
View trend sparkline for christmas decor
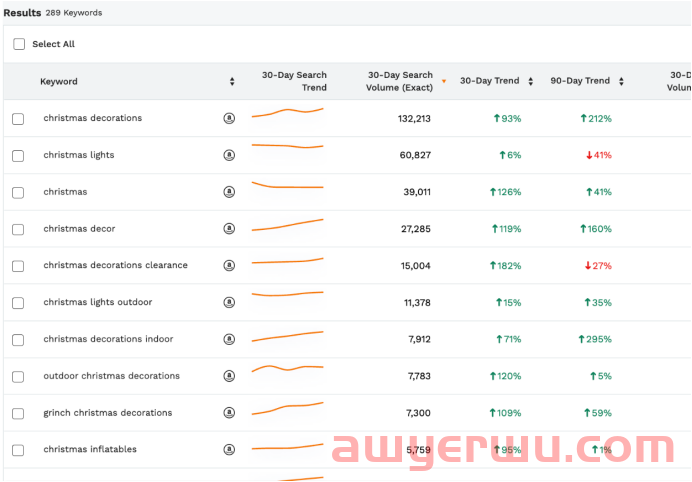(x=287, y=225)
